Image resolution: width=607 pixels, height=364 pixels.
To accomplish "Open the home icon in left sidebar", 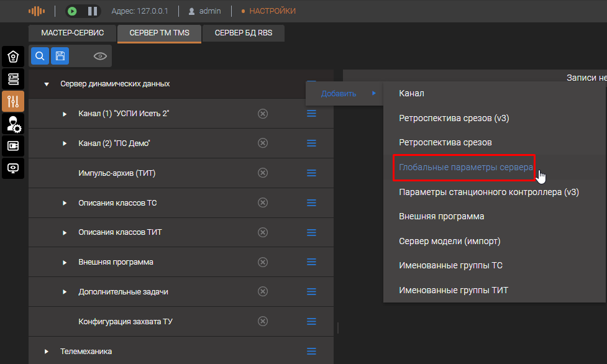I will coord(13,57).
